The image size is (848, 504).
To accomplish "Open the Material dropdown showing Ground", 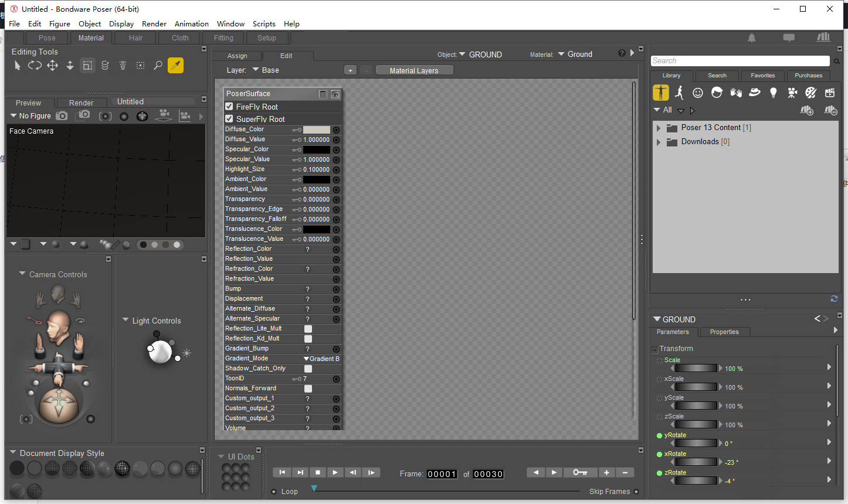I will [575, 54].
